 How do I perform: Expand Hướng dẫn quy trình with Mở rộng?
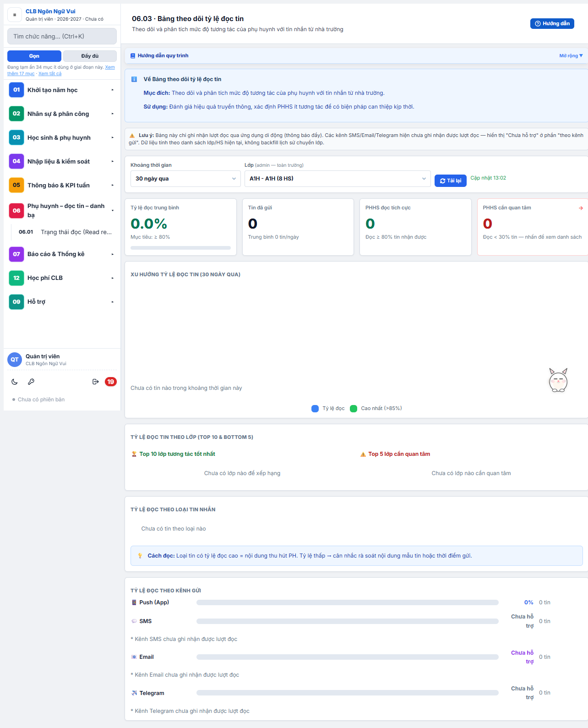(571, 56)
